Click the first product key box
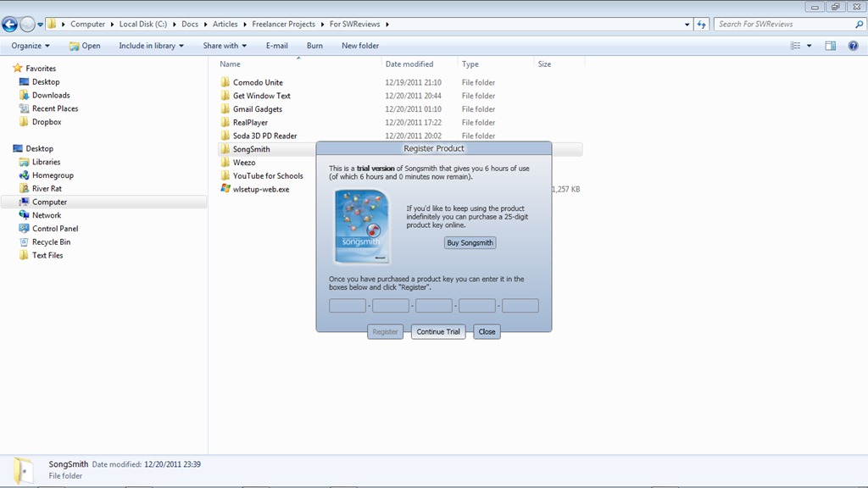 [348, 305]
